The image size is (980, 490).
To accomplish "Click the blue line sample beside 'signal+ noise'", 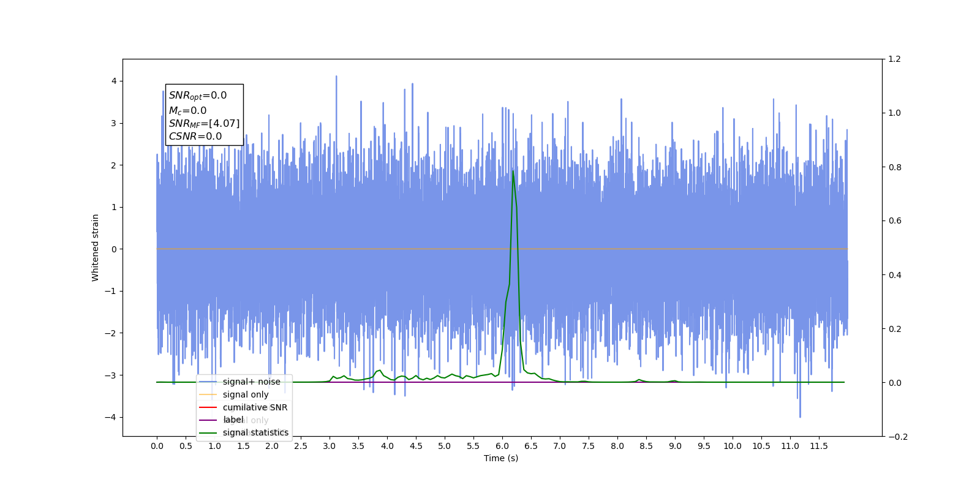I will tap(208, 382).
